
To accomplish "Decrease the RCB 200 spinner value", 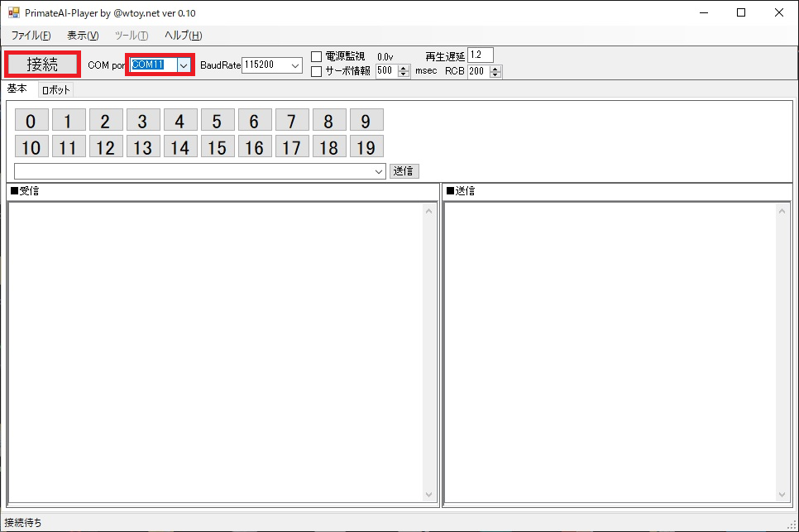I will (x=495, y=74).
